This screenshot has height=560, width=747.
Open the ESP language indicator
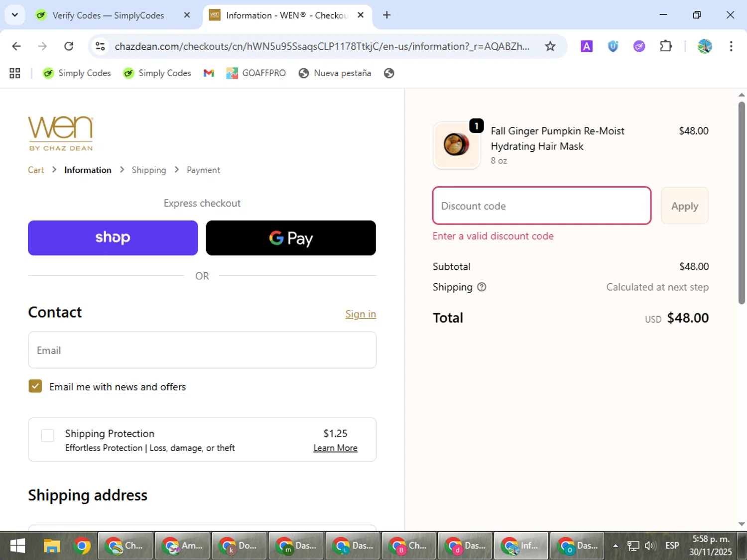(x=672, y=546)
